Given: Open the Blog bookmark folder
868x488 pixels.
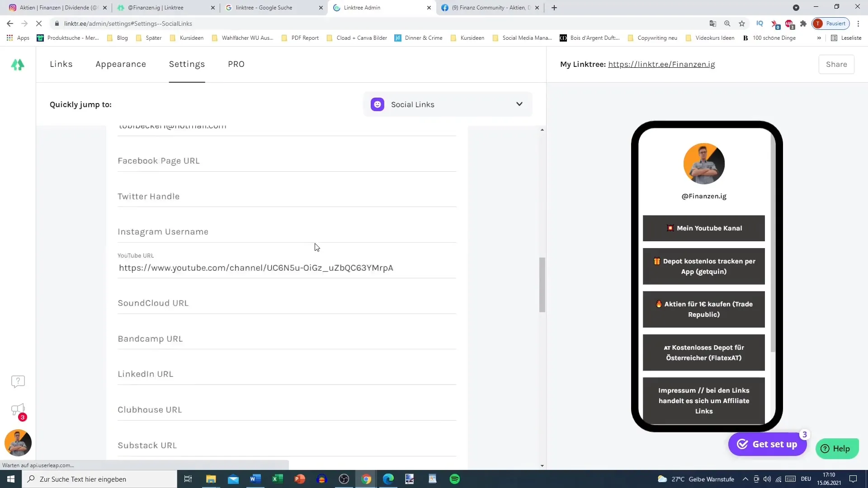Looking at the screenshot, I should pyautogui.click(x=118, y=38).
